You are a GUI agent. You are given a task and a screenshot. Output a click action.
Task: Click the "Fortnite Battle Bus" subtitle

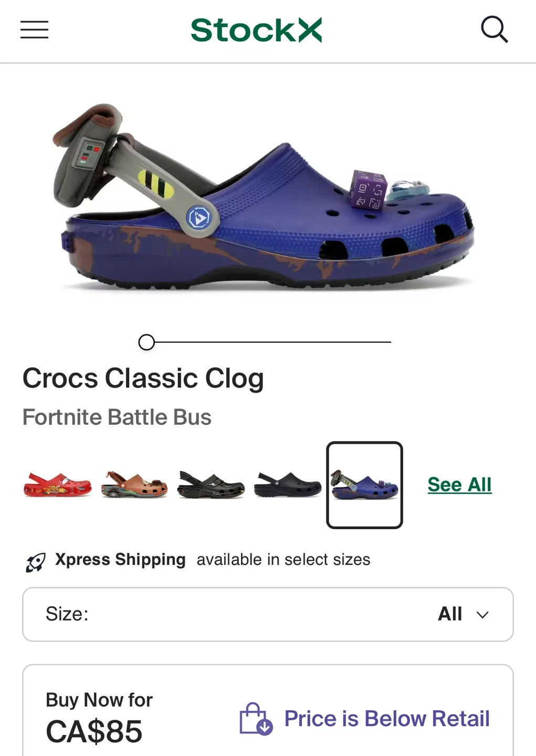117,417
